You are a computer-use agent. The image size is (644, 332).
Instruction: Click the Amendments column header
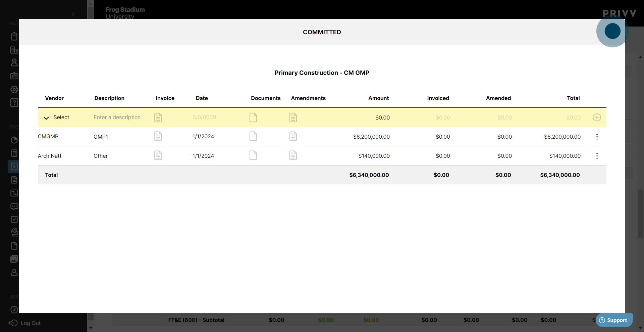308,98
